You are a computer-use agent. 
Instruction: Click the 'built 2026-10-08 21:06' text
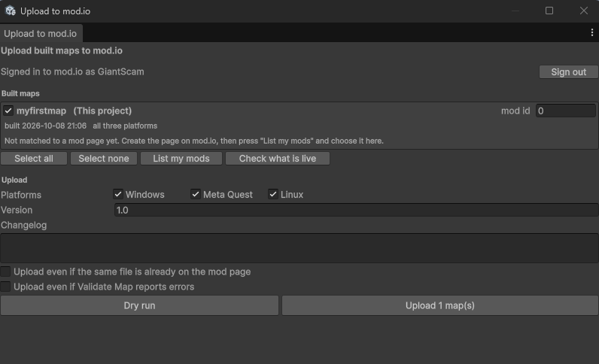[x=45, y=126]
